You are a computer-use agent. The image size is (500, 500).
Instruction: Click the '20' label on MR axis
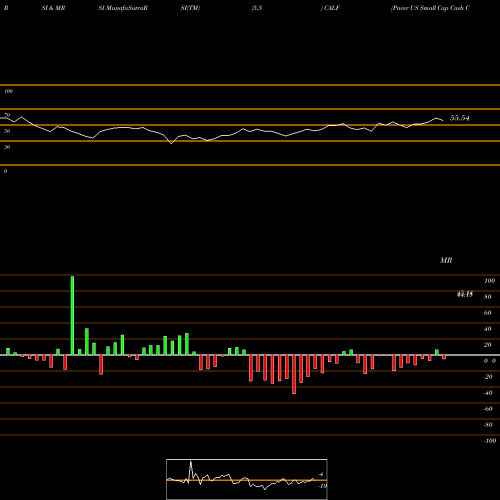[488, 345]
